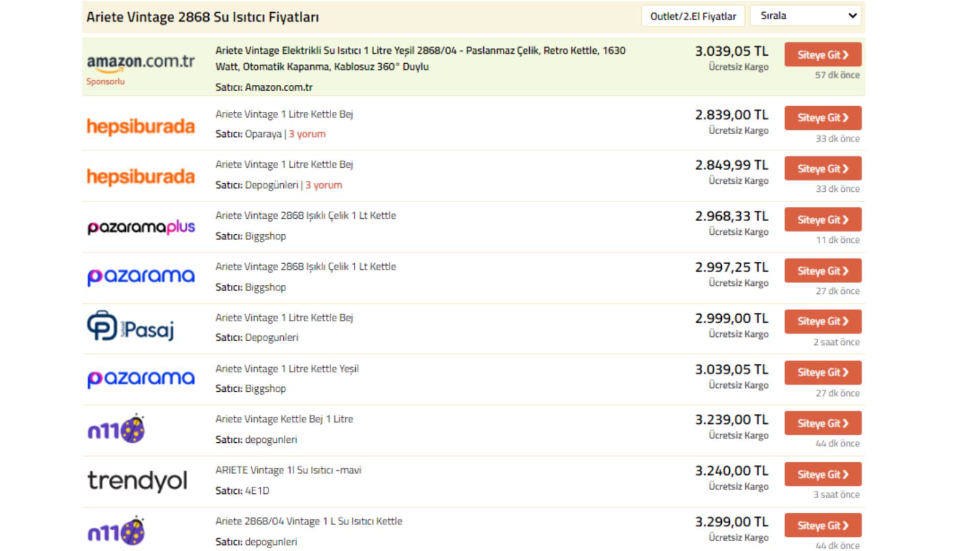Click Siteye Git for Trendyol offer
The height and width of the screenshot is (551, 980).
[823, 474]
